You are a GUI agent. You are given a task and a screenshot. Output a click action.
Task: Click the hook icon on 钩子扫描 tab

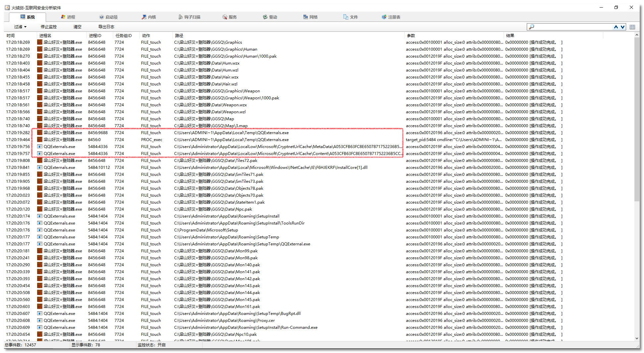[x=180, y=17]
